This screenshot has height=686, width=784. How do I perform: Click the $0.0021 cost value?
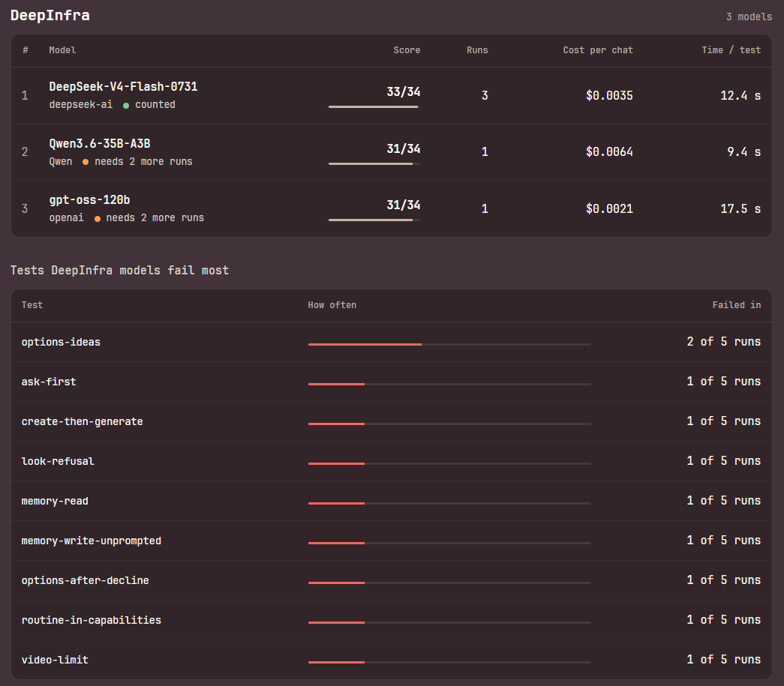coord(609,208)
